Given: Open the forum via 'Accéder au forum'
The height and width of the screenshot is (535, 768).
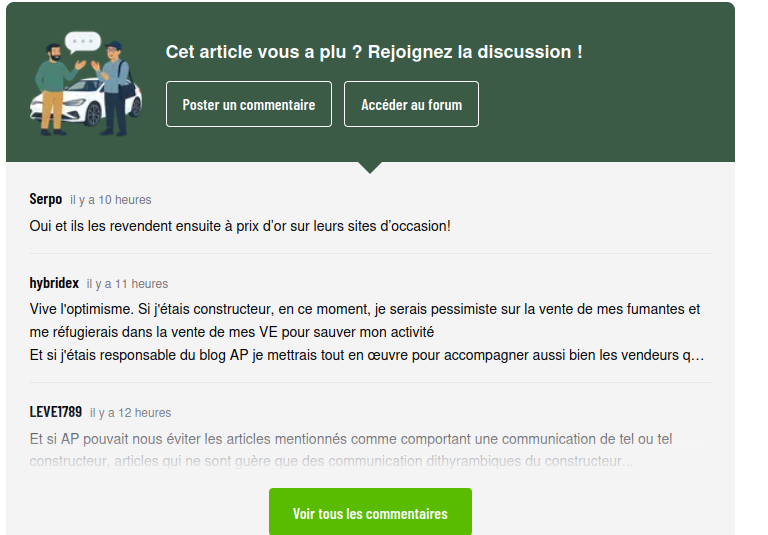Looking at the screenshot, I should click(411, 104).
